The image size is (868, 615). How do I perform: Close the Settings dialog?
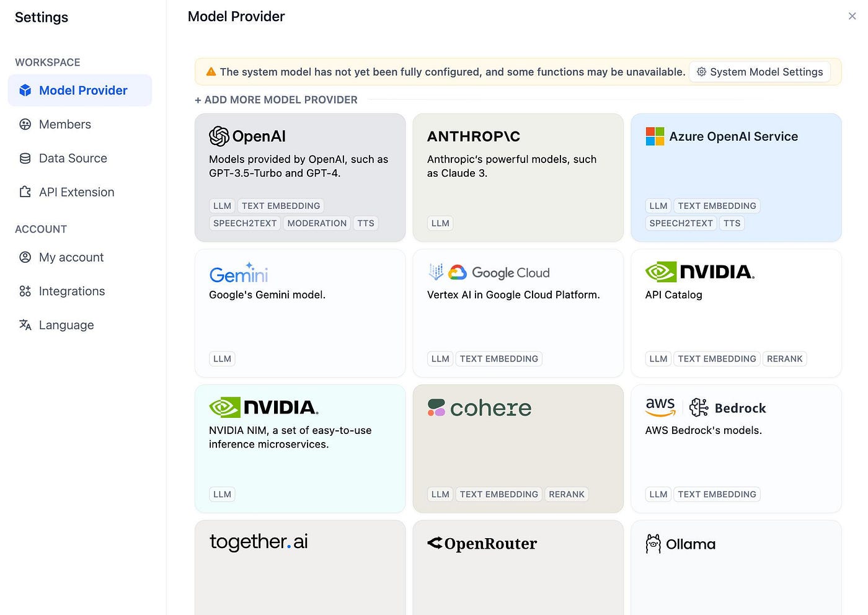pos(852,15)
